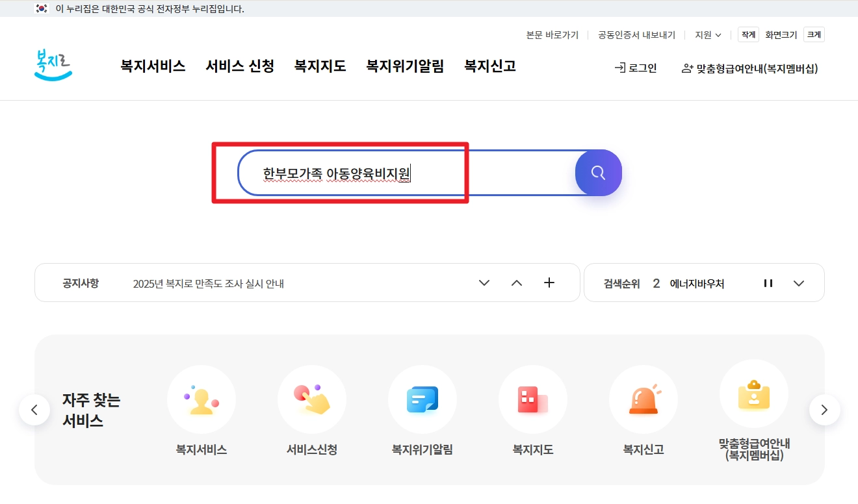Open 맞춤형급여안내(복지멤버십) via its briefcase icon

click(x=754, y=394)
